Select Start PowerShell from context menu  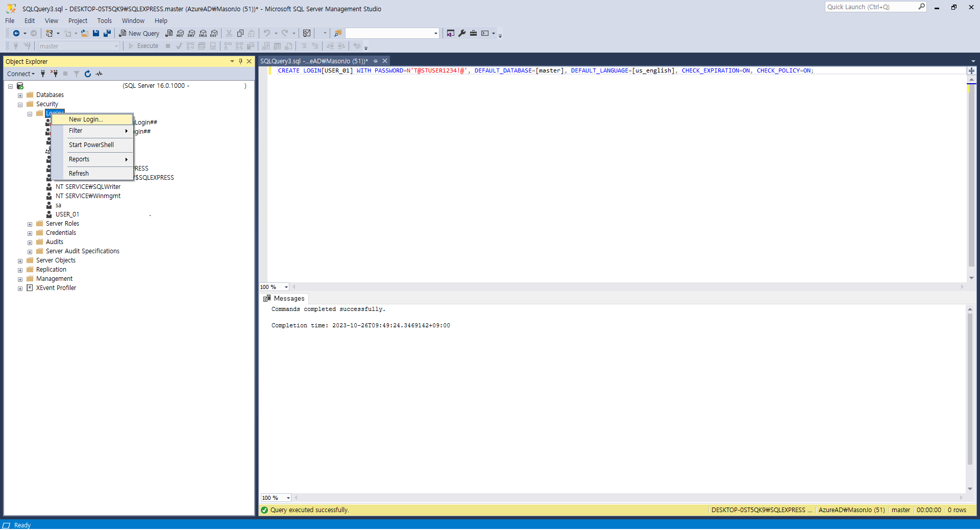tap(92, 145)
